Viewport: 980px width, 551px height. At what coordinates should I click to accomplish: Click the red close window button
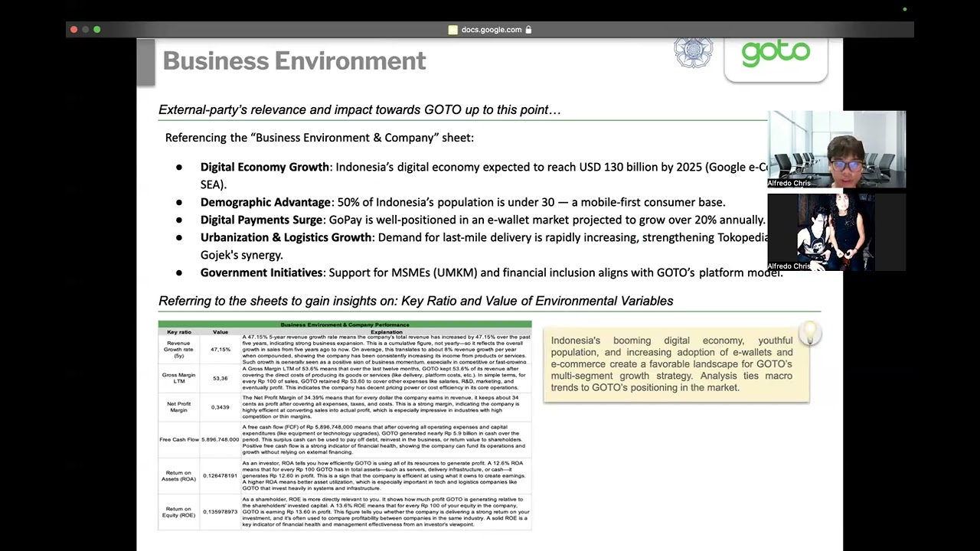(74, 30)
